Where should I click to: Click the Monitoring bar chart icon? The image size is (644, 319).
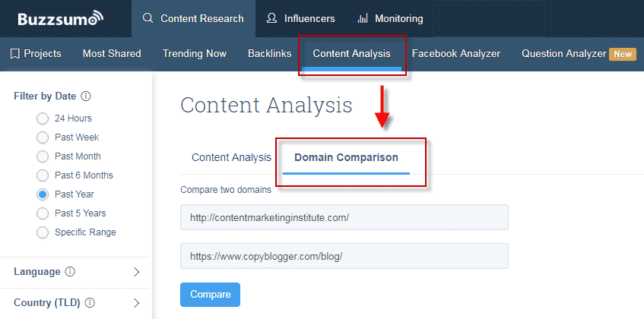click(363, 18)
